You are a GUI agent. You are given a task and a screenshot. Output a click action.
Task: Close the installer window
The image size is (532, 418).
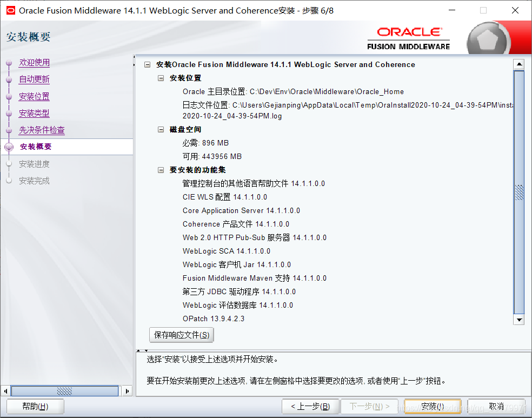[515, 10]
